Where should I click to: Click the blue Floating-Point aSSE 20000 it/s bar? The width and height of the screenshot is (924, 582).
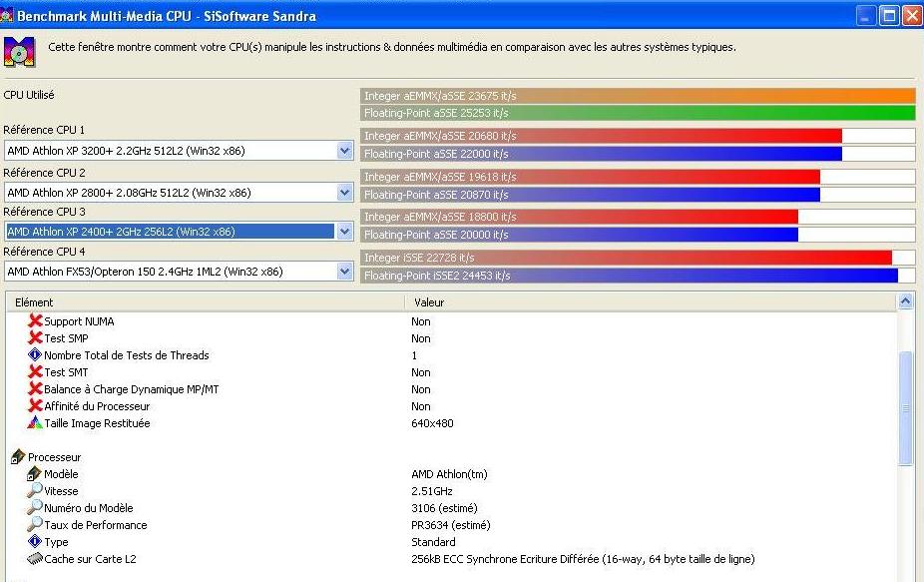coord(580,234)
